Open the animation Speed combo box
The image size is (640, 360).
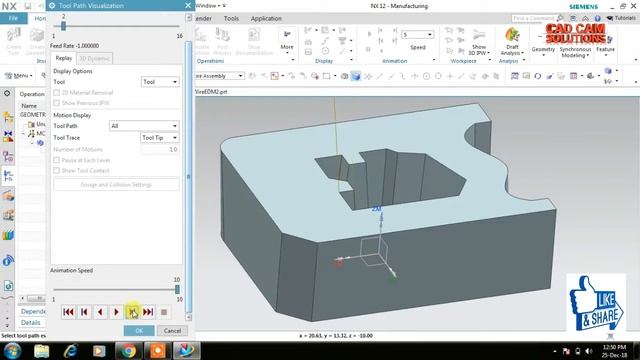pos(417,35)
